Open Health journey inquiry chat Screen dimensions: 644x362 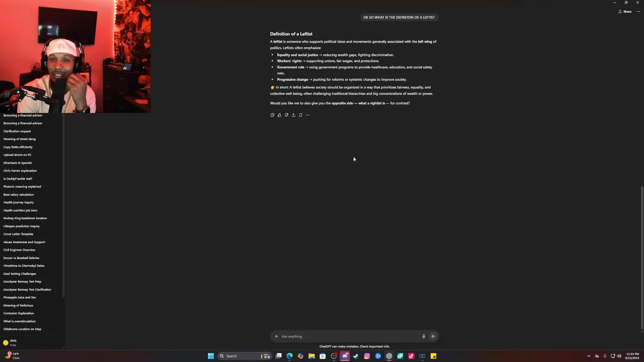(19, 202)
